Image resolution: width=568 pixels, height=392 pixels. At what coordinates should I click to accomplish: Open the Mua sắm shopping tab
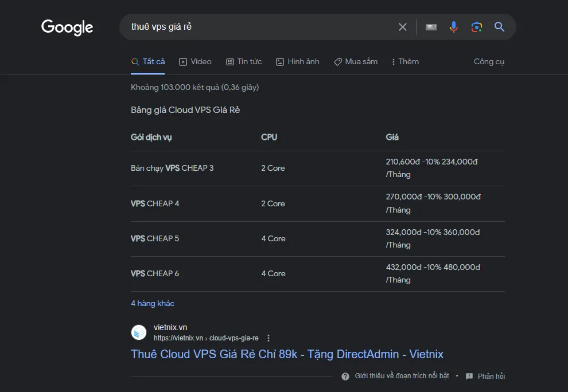(356, 61)
